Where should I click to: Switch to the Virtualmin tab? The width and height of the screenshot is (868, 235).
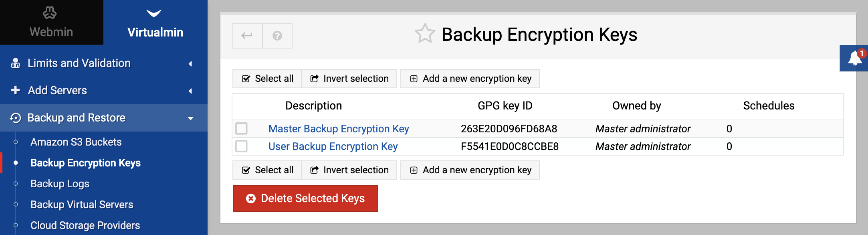[155, 22]
